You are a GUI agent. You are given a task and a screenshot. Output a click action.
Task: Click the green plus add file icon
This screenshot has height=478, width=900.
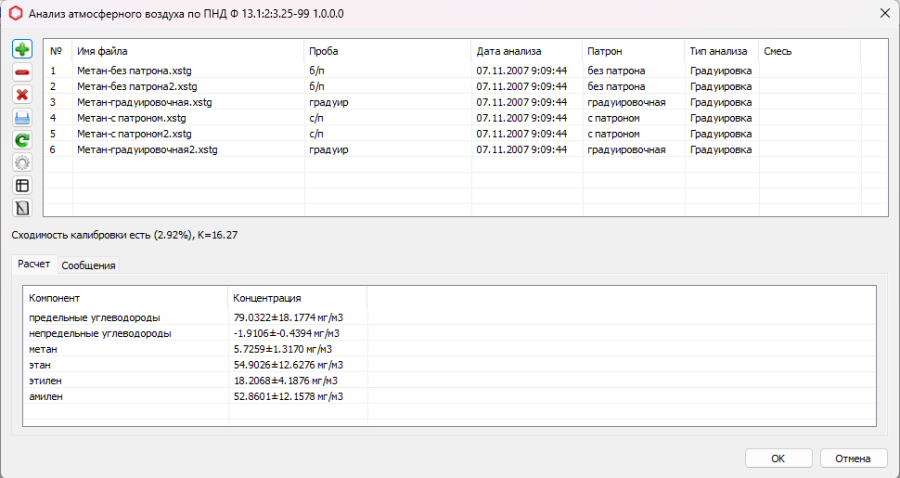[22, 49]
